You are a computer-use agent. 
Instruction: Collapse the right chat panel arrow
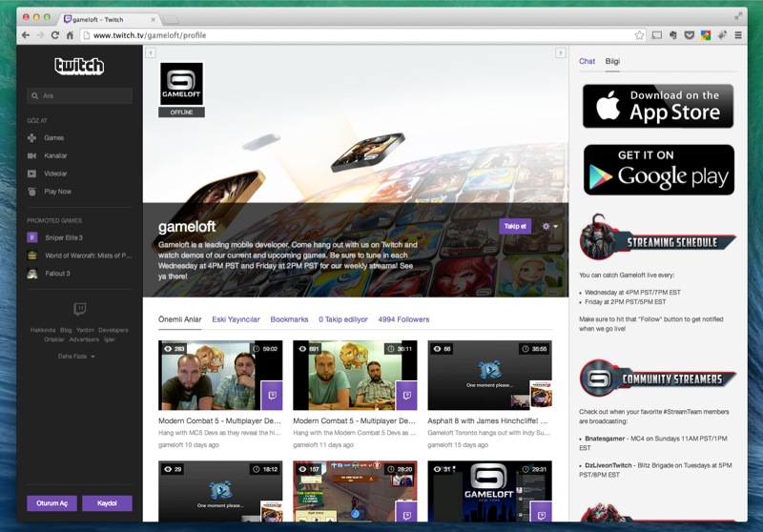(x=561, y=52)
